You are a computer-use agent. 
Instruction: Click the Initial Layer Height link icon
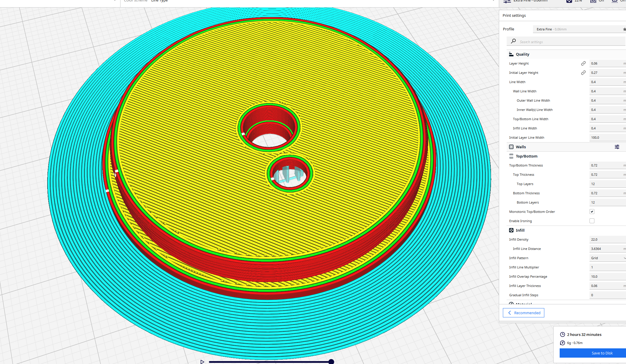(x=583, y=73)
